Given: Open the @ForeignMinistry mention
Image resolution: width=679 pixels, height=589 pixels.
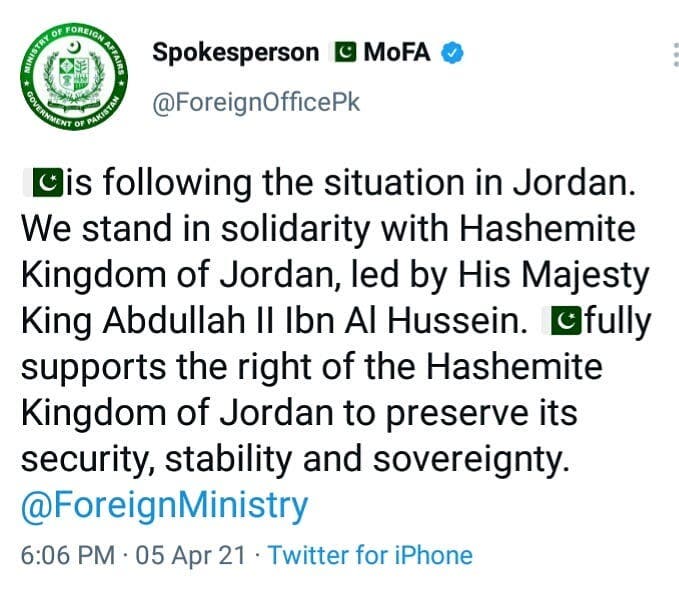Looking at the screenshot, I should 165,505.
